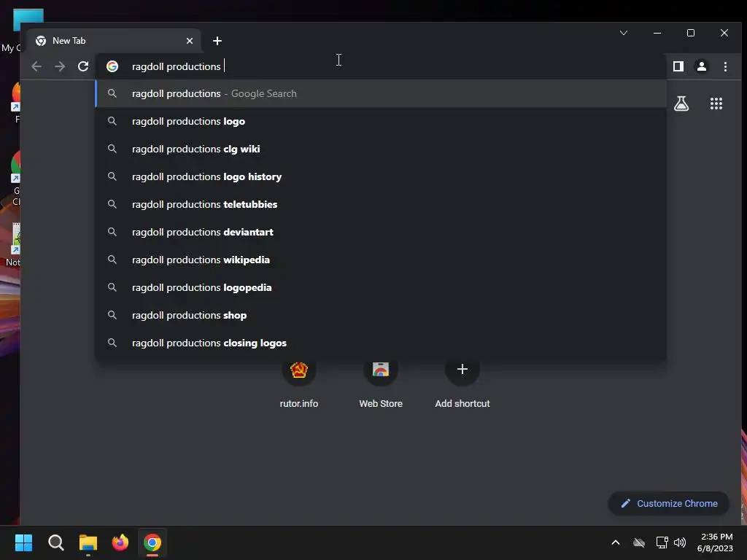Screen dimensions: 747x560
Task: Open the volume speaker tray icon
Action: (x=680, y=542)
